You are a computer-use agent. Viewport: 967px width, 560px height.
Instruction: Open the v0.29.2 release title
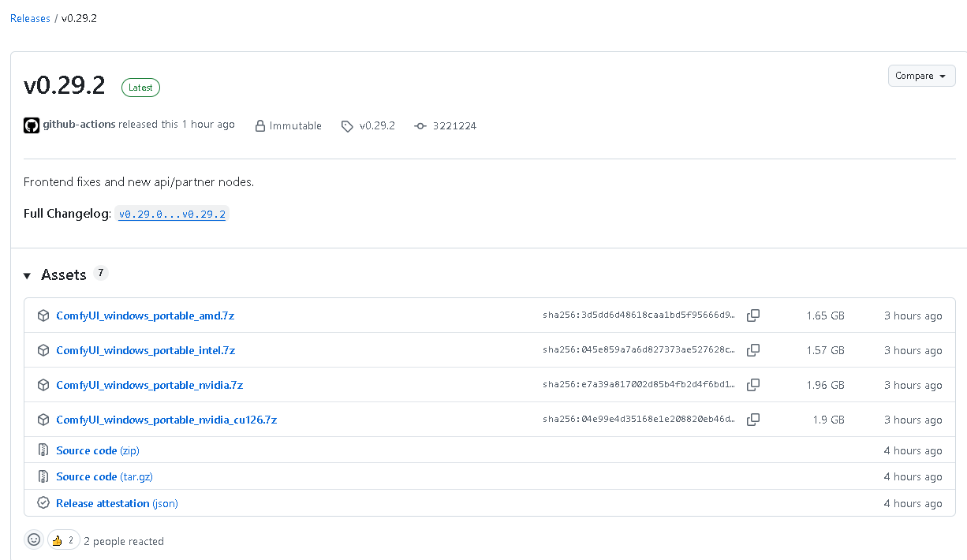[x=65, y=85]
